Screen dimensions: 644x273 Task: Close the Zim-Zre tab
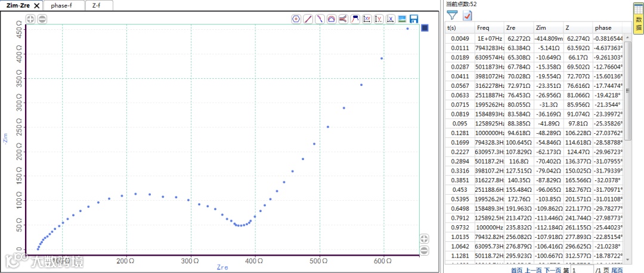tap(36, 5)
